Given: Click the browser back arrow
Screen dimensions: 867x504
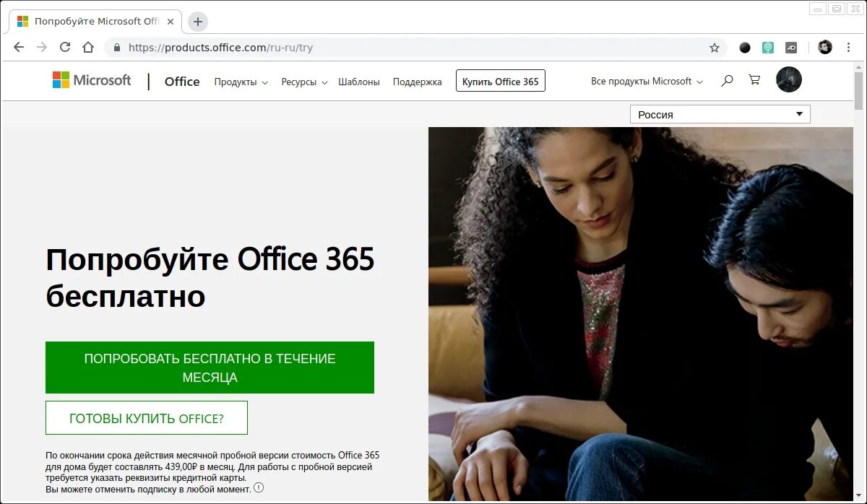Looking at the screenshot, I should pyautogui.click(x=19, y=48).
